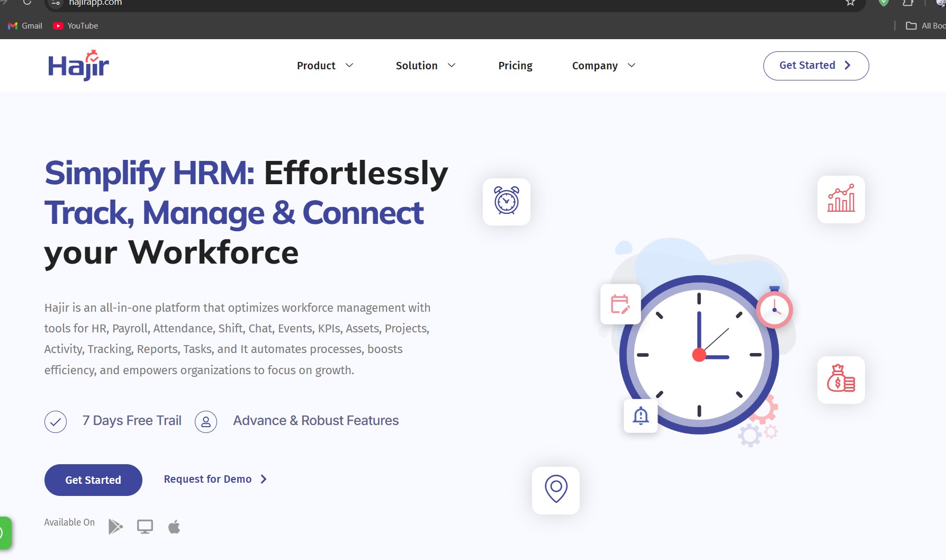Open the YouTube bookmark
The image size is (946, 560).
coord(76,25)
